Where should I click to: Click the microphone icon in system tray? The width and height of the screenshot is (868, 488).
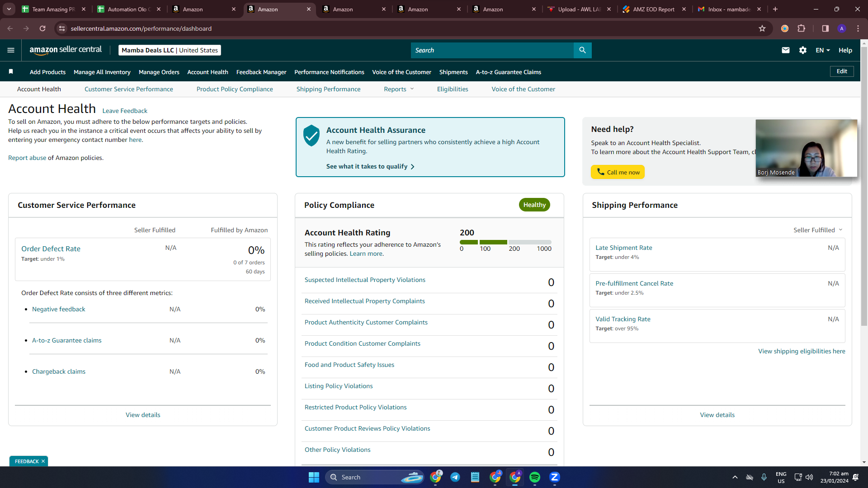[764, 477]
